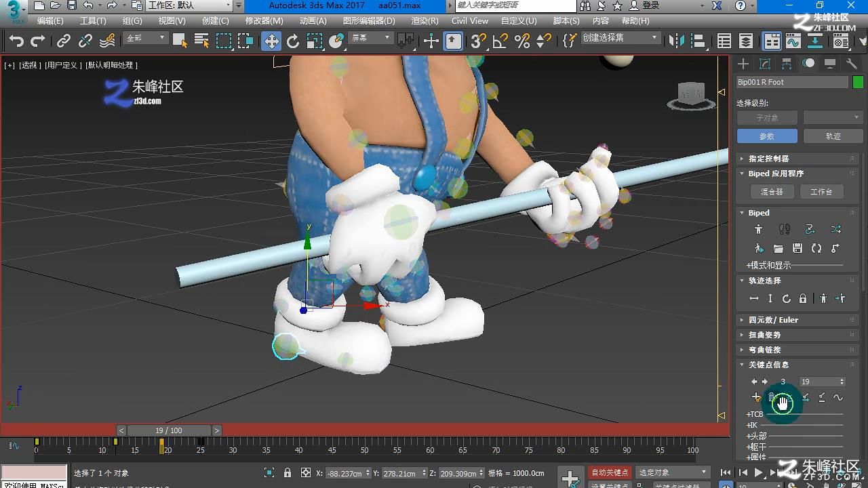Click the Body Rotation track icon
Viewport: 868px width, 488px height.
[787, 299]
